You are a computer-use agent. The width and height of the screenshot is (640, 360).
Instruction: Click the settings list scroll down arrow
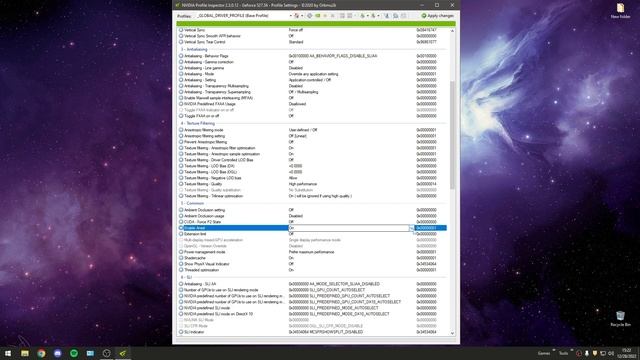[x=452, y=333]
